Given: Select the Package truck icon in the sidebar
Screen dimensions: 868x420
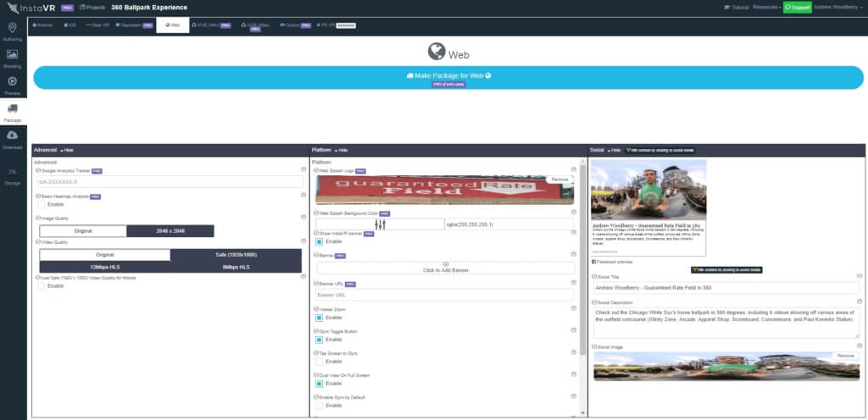Looking at the screenshot, I should pos(12,109).
